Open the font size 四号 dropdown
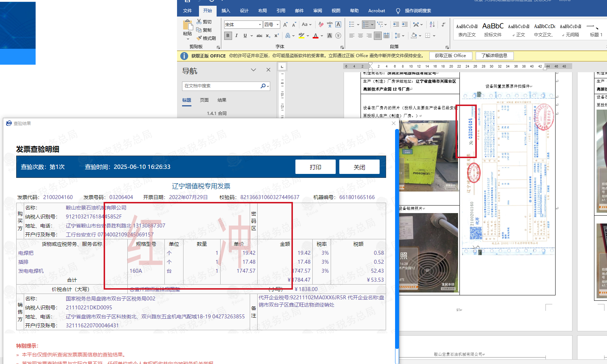Image resolution: width=607 pixels, height=364 pixels. point(277,24)
